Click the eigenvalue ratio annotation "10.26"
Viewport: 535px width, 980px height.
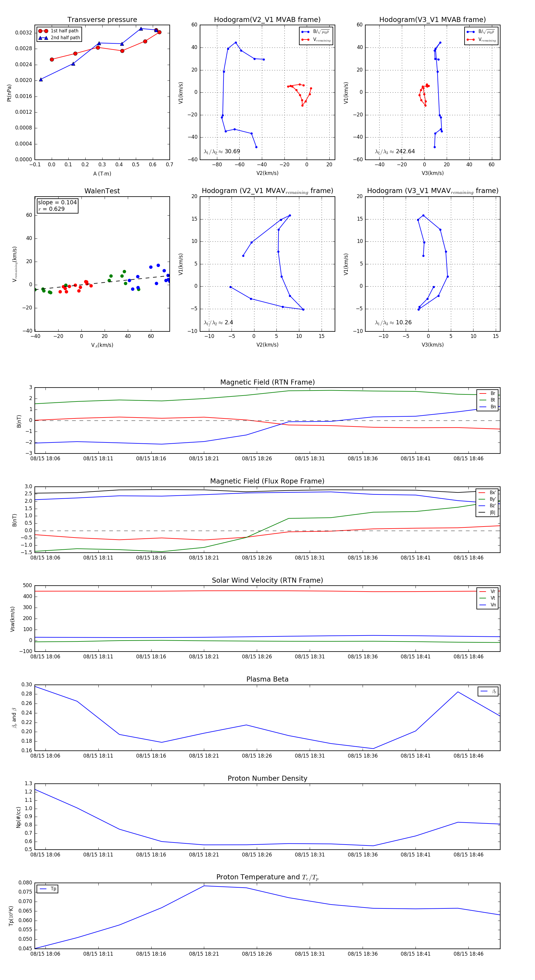pos(393,323)
